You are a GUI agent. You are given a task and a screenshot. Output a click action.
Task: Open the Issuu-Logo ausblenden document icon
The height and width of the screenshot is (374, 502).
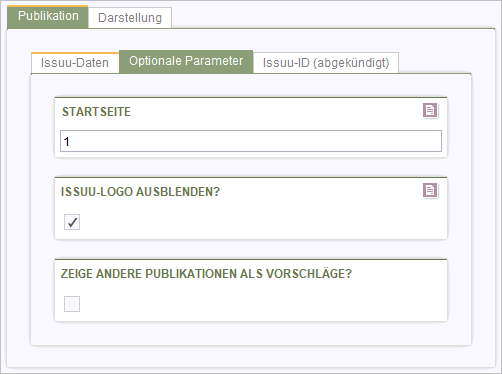point(430,190)
